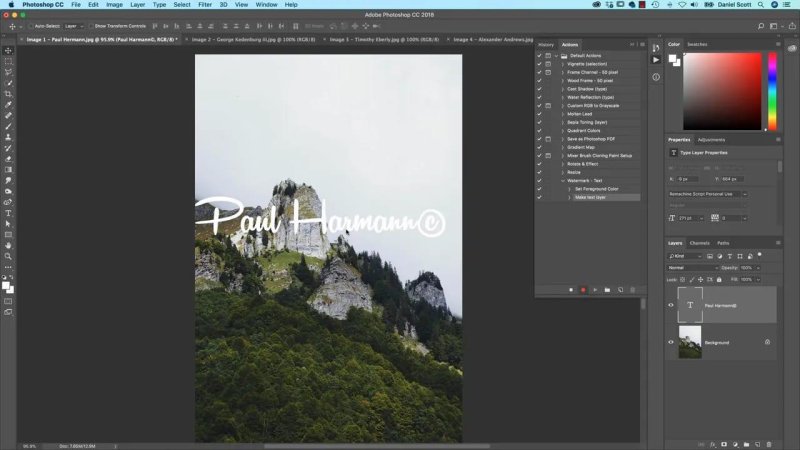Select the Path Selection tool
This screenshot has width=800, height=450.
(x=8, y=223)
